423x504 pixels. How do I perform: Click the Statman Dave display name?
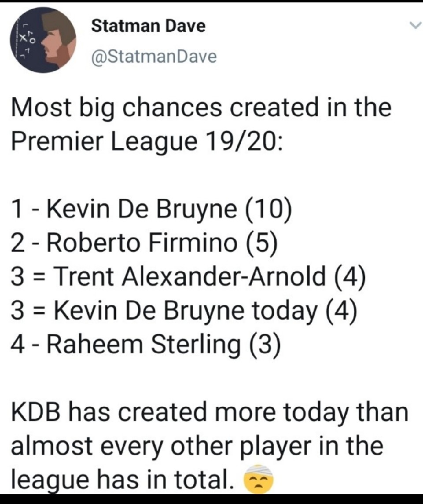[x=148, y=26]
